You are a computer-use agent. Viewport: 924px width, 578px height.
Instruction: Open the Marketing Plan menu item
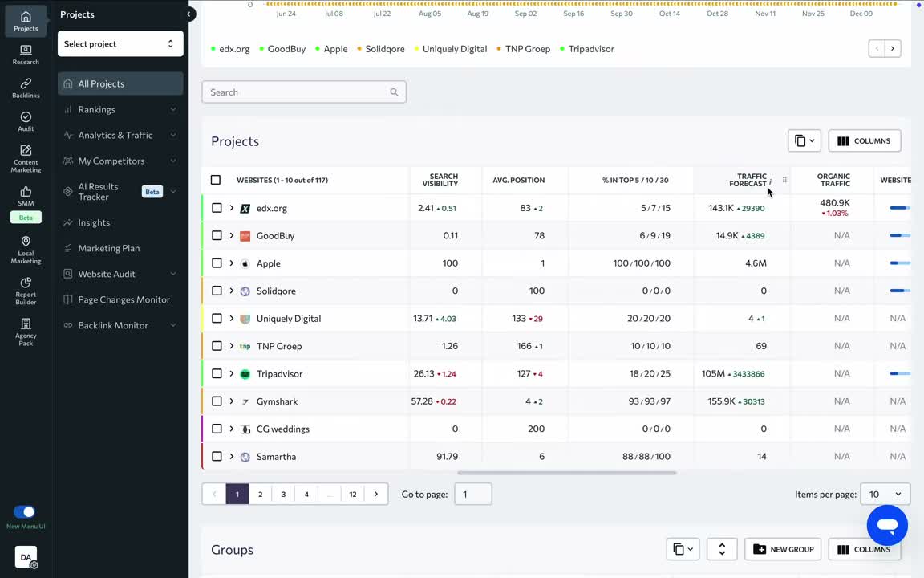(120, 248)
